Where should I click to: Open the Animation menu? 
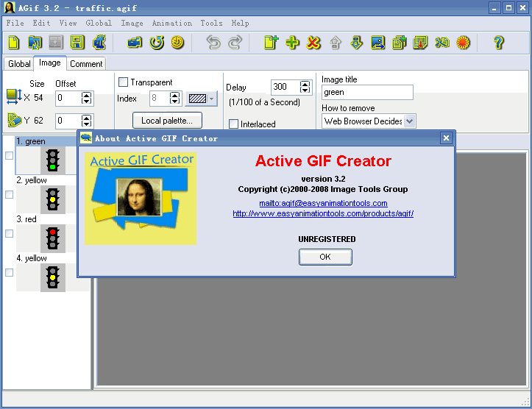pyautogui.click(x=172, y=23)
